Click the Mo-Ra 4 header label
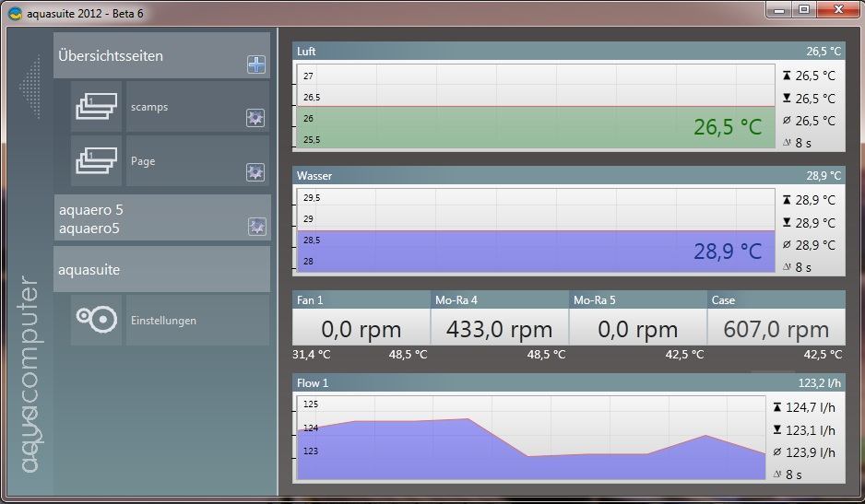Screen dimensions: 865x504 (x=456, y=300)
